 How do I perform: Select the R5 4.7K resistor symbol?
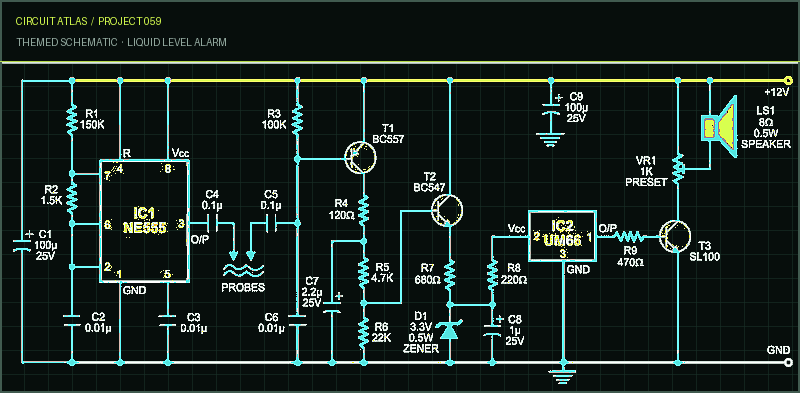click(363, 272)
